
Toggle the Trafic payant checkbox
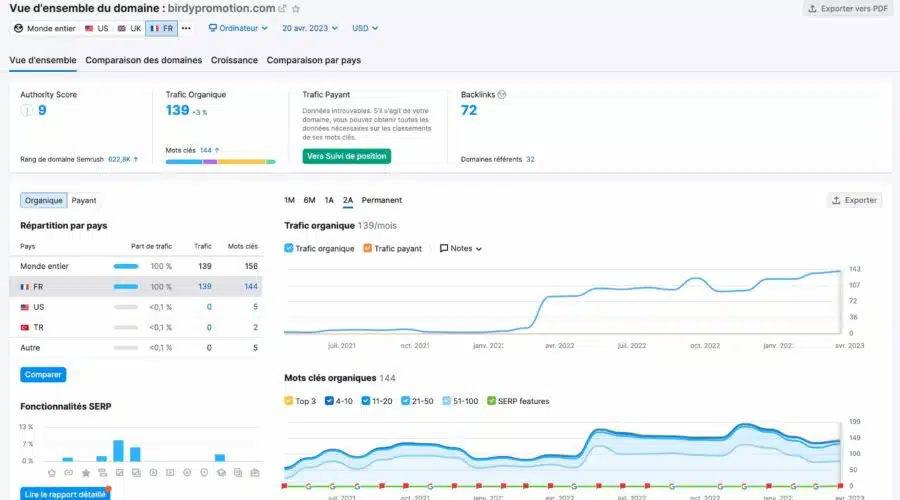[x=368, y=248]
